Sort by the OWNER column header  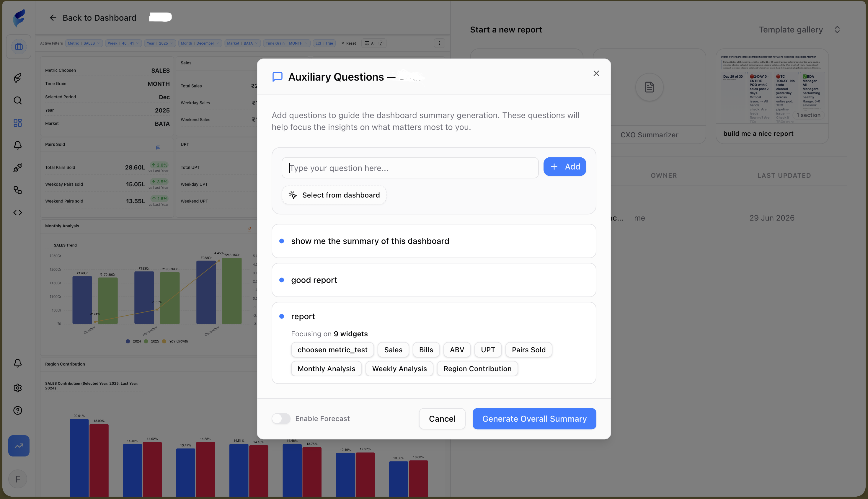664,175
